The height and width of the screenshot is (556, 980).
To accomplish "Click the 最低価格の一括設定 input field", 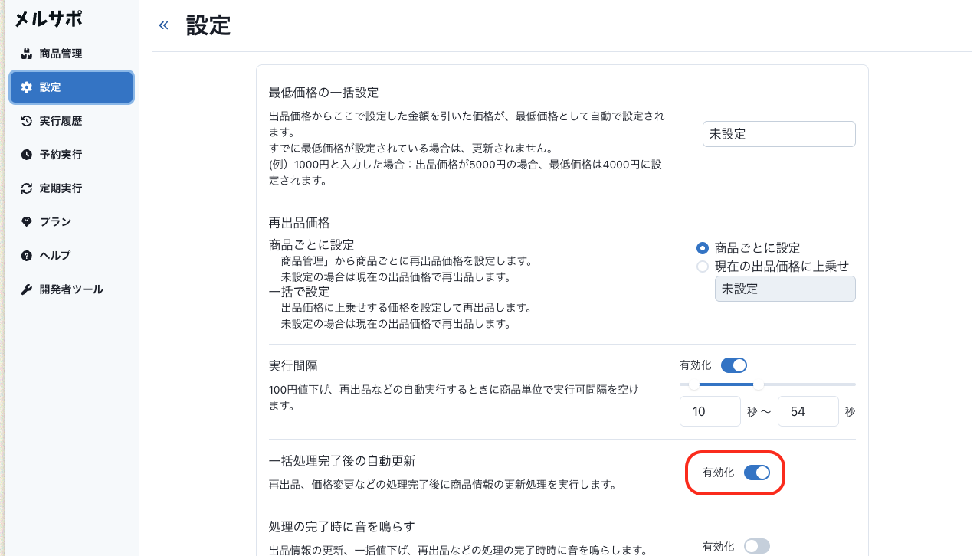I will (x=778, y=134).
